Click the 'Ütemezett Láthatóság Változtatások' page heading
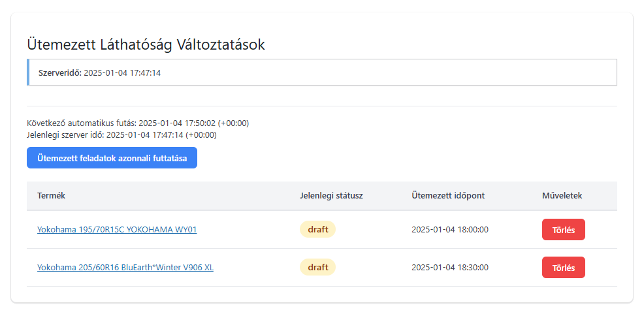This screenshot has width=644, height=316. [146, 45]
